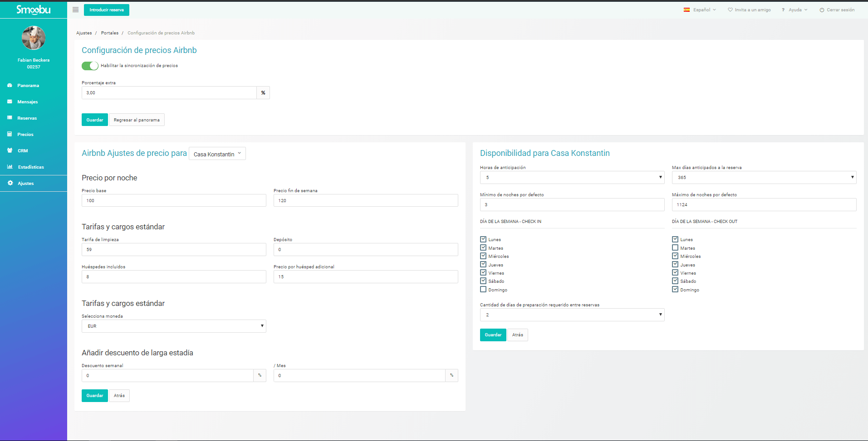Click the Precios calculator icon

[x=10, y=134]
